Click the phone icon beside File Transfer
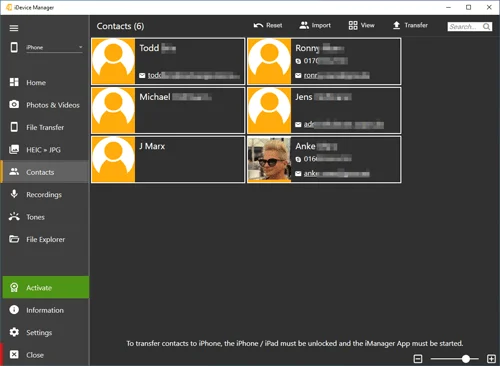500x366 pixels. click(x=14, y=127)
